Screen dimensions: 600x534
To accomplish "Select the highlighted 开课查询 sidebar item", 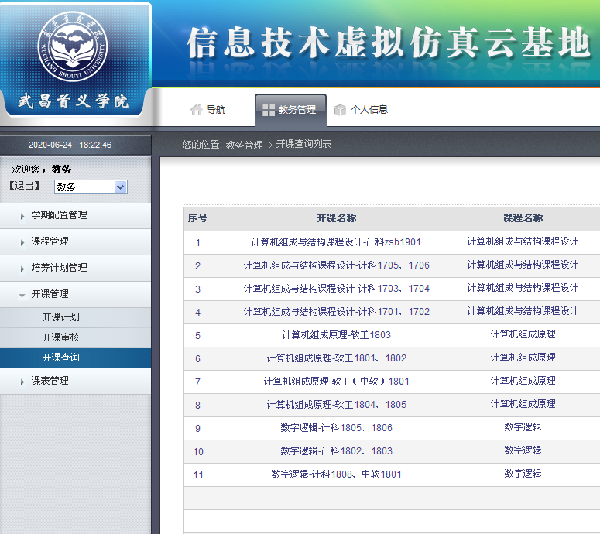I will point(59,357).
